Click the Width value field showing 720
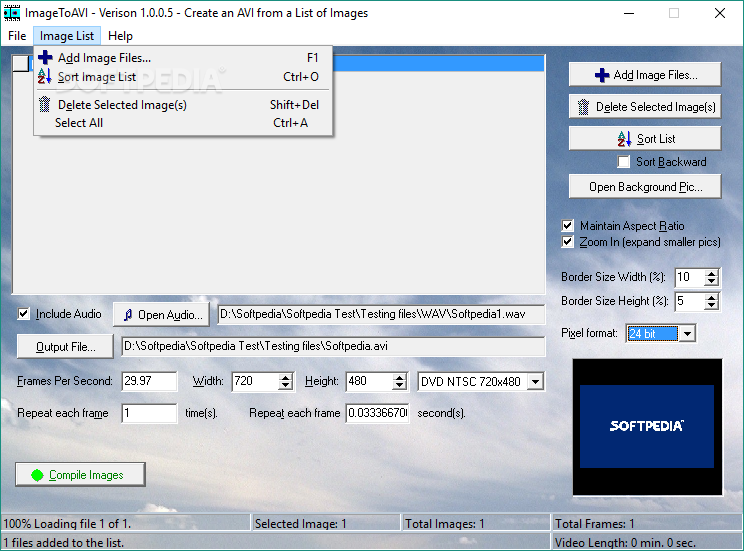Viewport: 744px width, 551px height. point(255,381)
